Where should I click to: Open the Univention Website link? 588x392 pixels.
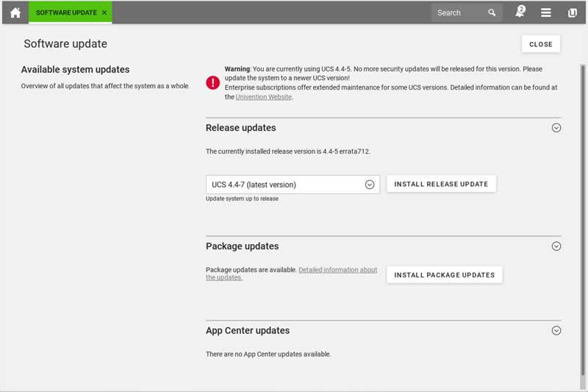click(263, 97)
